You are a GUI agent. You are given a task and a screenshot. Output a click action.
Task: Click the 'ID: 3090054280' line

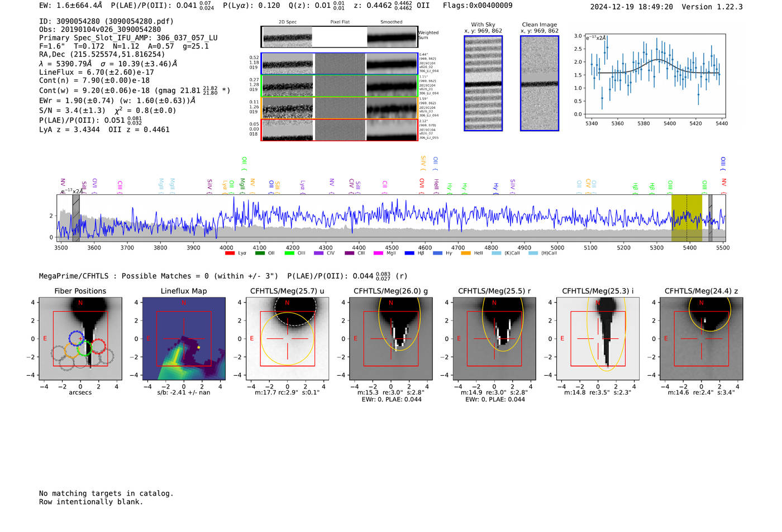106,21
